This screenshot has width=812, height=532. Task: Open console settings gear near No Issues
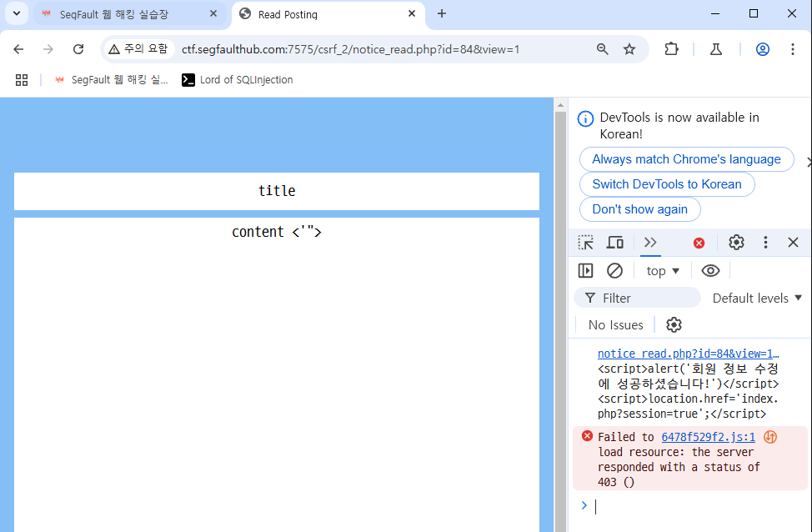coord(674,325)
